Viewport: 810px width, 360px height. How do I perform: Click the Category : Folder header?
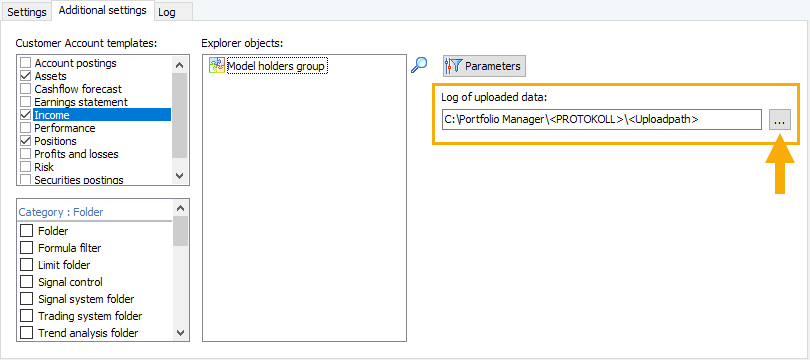pyautogui.click(x=61, y=212)
